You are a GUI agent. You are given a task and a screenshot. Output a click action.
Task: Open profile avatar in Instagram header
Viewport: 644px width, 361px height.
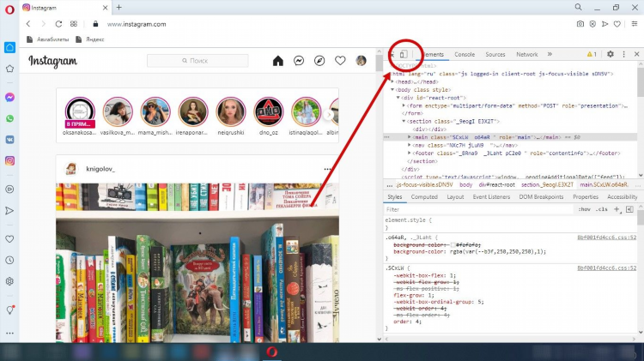[x=361, y=61]
